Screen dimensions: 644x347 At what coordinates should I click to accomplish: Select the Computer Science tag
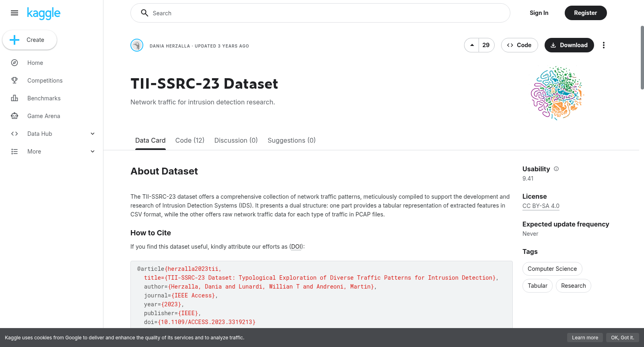pos(552,269)
